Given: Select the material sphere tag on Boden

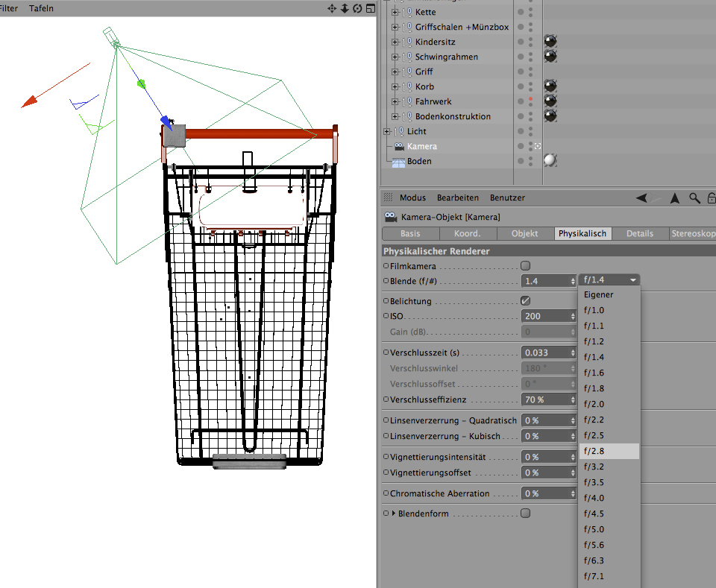Looking at the screenshot, I should pos(550,160).
